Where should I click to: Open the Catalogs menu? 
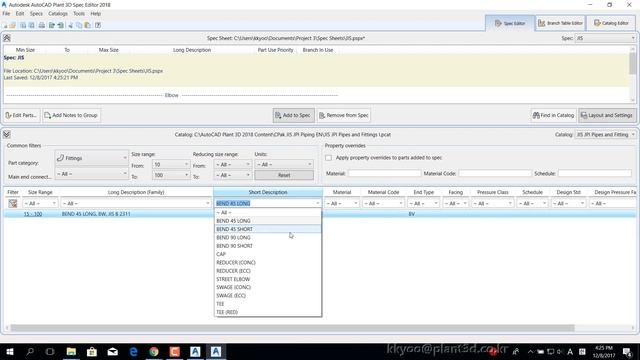[58, 13]
